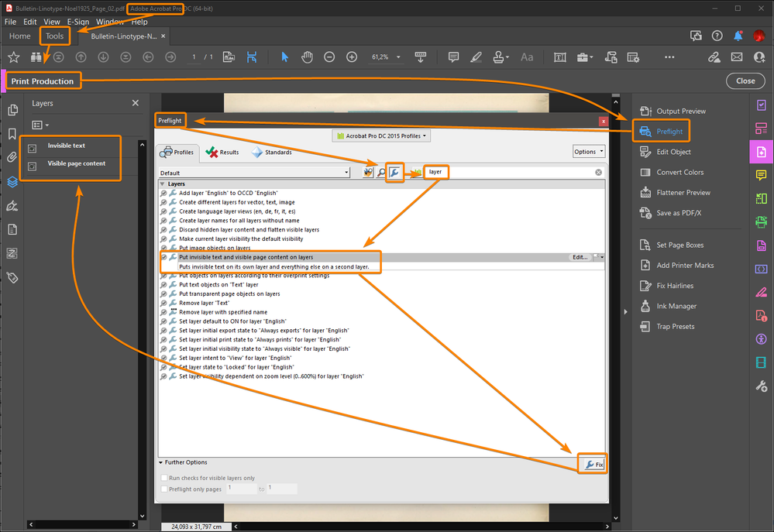This screenshot has height=532, width=774.
Task: Select profiles icon in Preflight filter row
Action: 368,172
